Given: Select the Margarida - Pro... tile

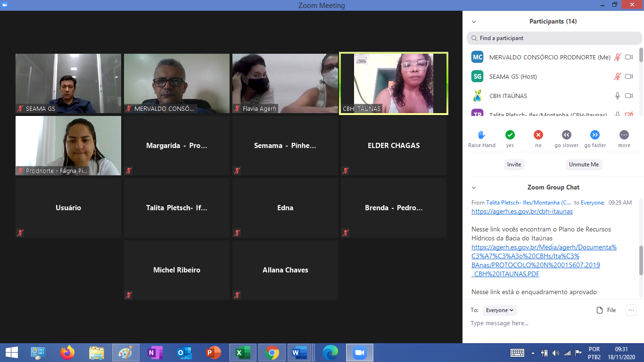Looking at the screenshot, I should 177,146.
